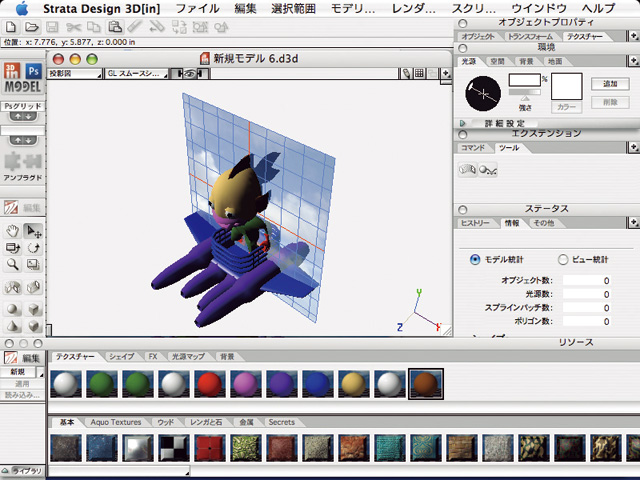Switch to the 背景 tab in 環境 panel
Image resolution: width=640 pixels, height=480 pixels.
[526, 62]
